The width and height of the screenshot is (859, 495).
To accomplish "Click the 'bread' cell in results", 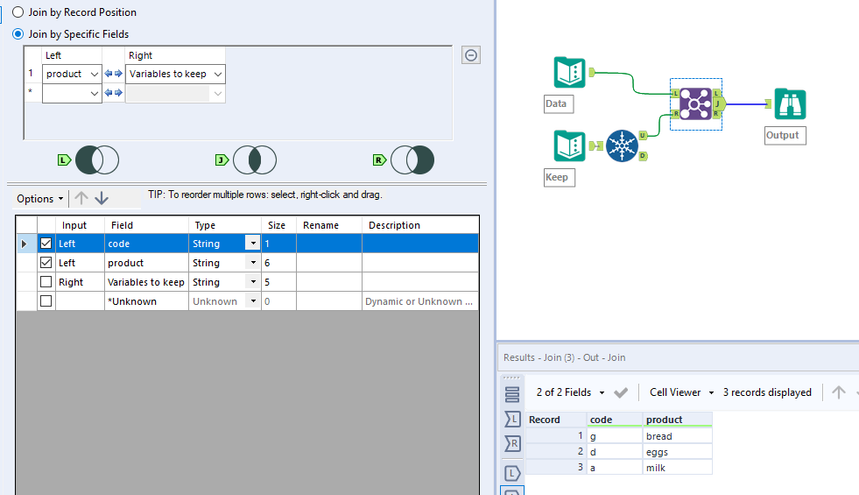I will coord(677,436).
